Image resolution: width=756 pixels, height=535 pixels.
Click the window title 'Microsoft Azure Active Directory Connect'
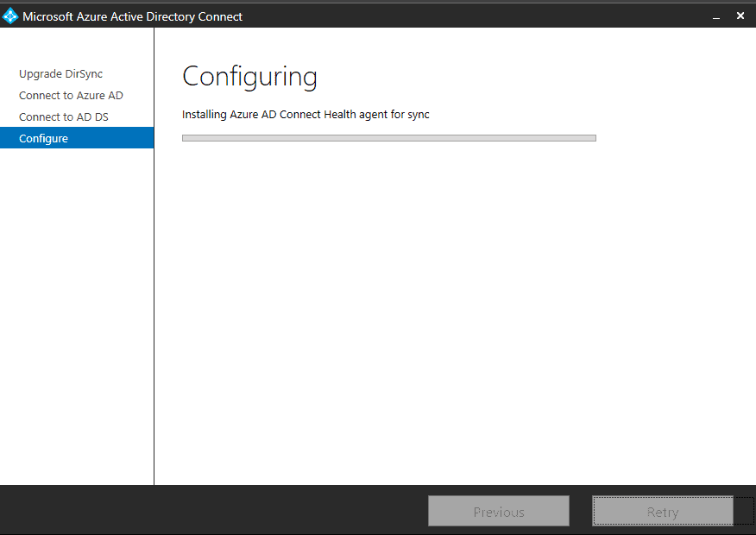tap(133, 17)
